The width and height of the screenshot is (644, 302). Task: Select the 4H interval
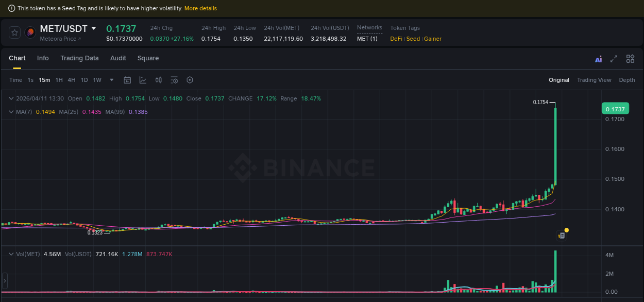click(71, 80)
